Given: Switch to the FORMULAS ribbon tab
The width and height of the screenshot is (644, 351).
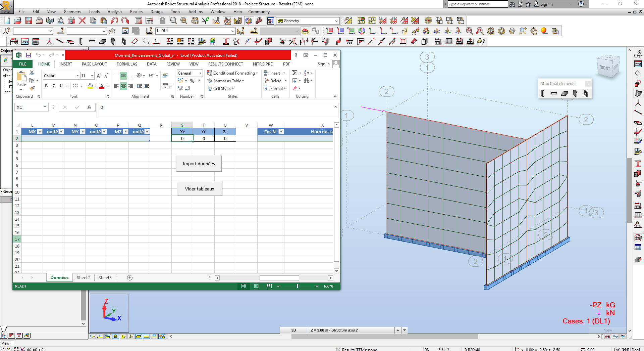Looking at the screenshot, I should point(127,64).
